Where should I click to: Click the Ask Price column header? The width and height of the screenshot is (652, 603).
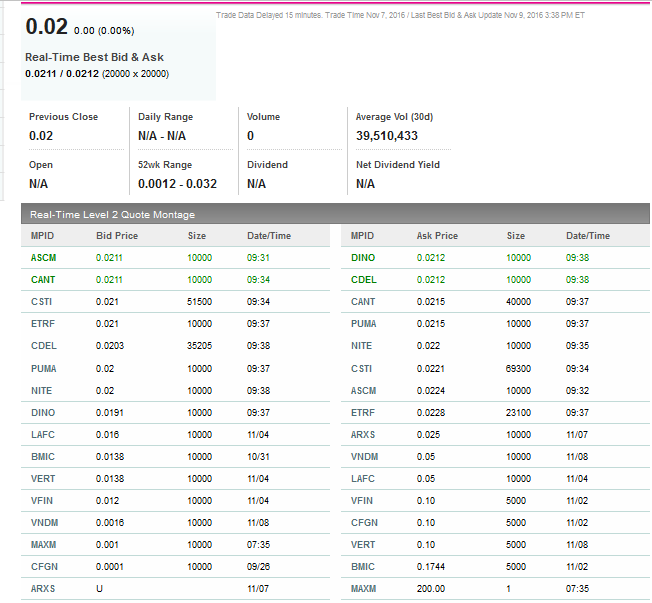(x=437, y=236)
